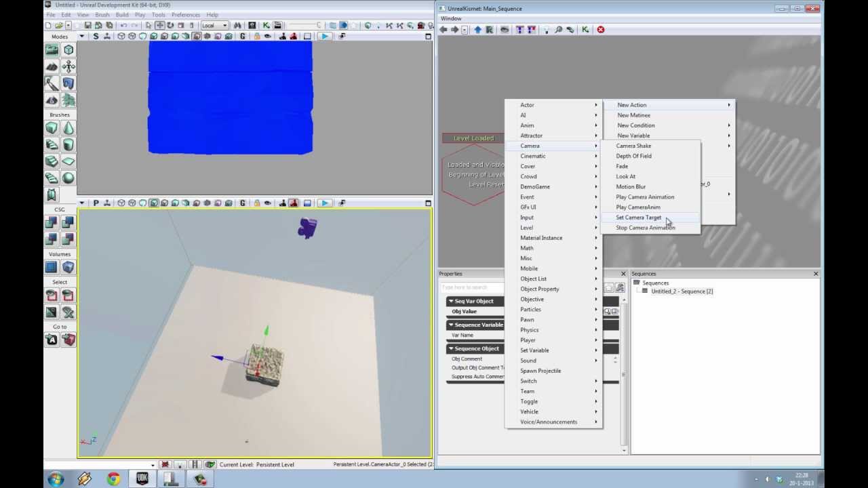
Task: Toggle translate widget mode in main toolbar
Action: point(160,25)
